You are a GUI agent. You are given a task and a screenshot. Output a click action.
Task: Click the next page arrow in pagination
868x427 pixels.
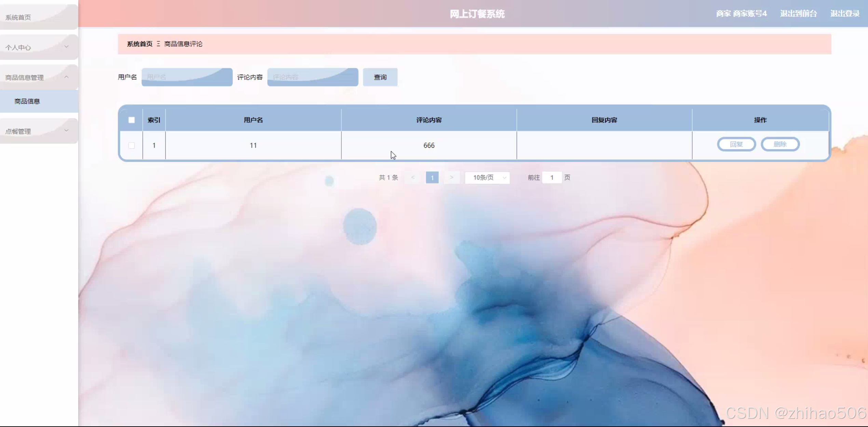(451, 177)
